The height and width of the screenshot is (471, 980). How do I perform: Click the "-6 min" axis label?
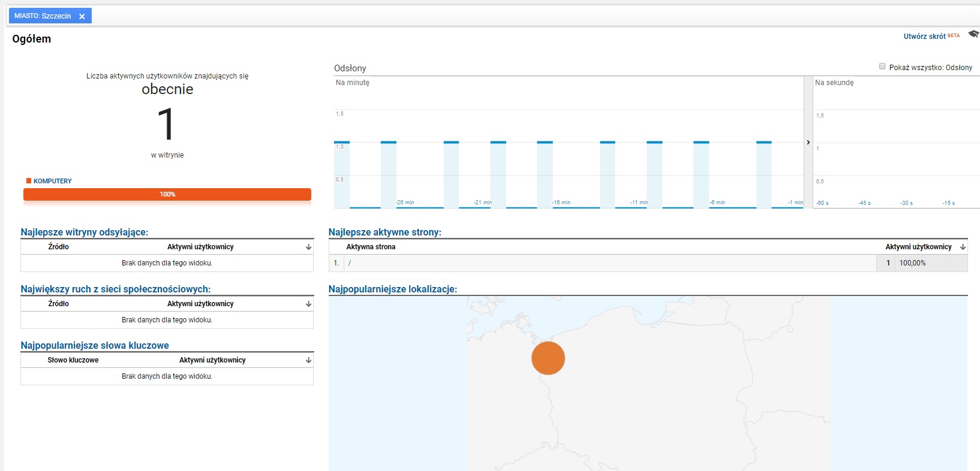[x=717, y=203]
